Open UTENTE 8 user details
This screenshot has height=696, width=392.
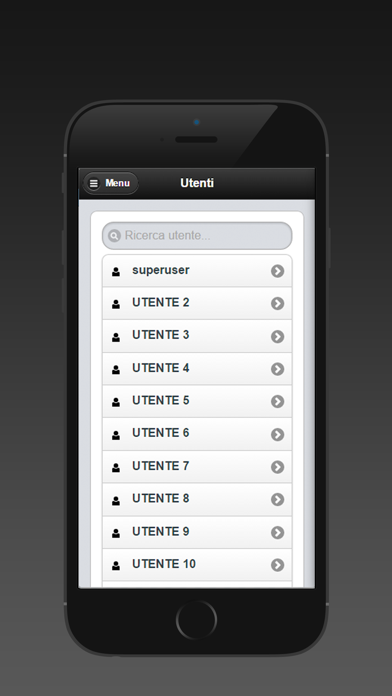coord(197,499)
